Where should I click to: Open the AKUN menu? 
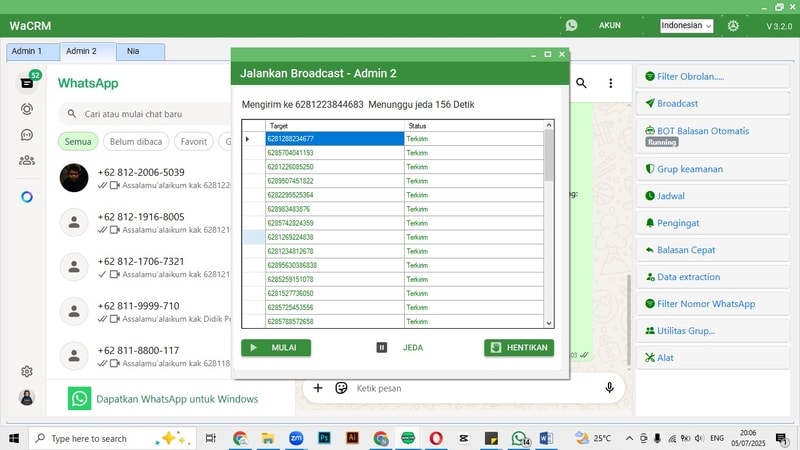[610, 25]
